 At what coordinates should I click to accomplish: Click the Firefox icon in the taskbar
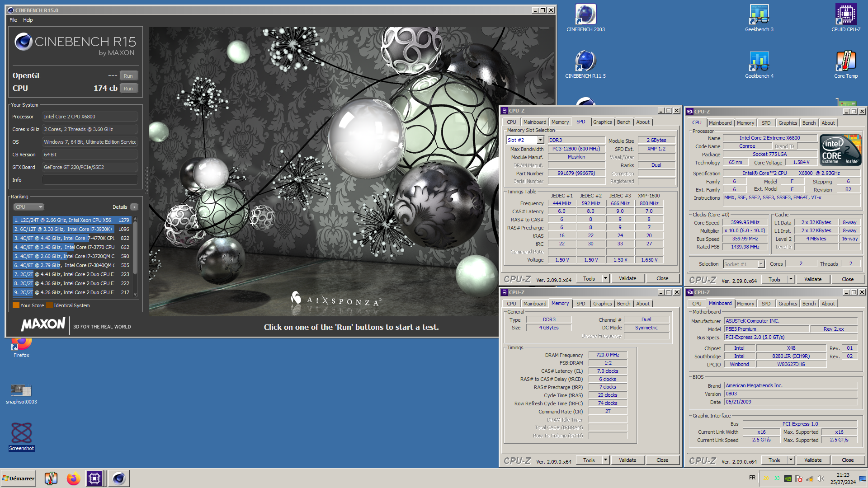click(73, 478)
